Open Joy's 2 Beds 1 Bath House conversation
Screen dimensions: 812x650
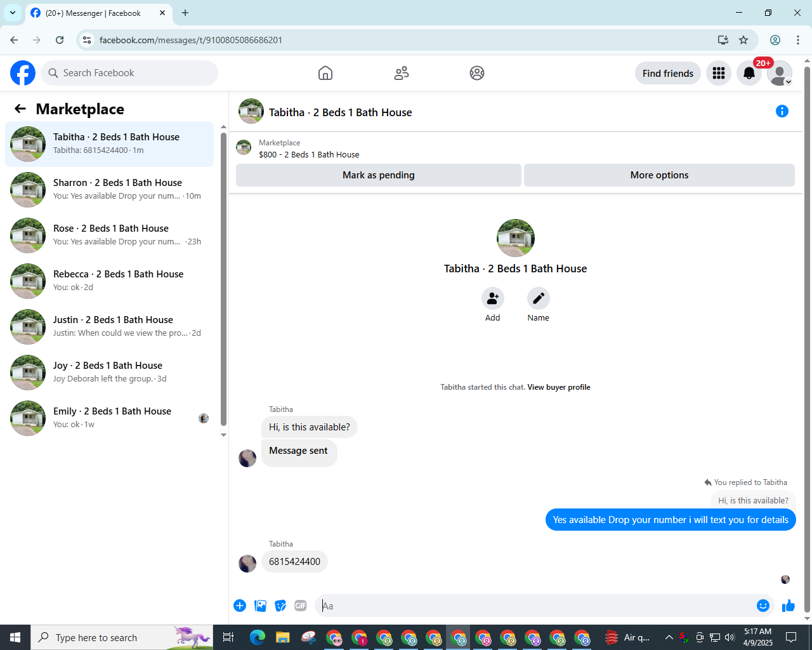click(x=109, y=373)
